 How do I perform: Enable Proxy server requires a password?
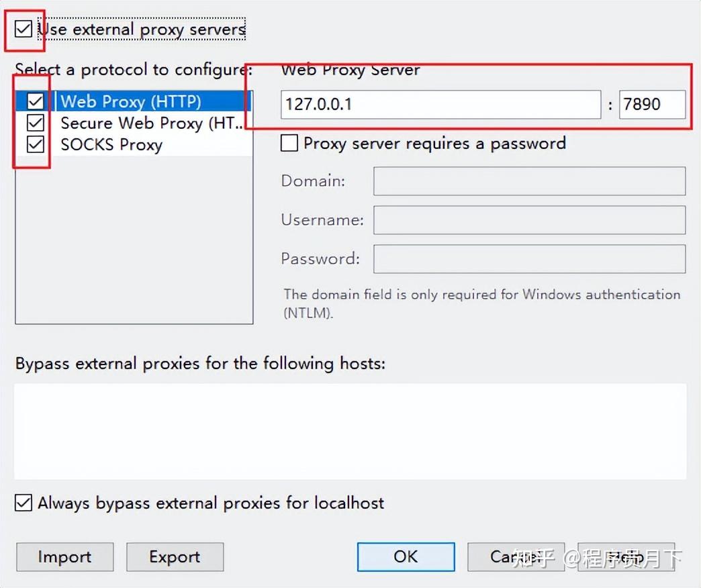[289, 143]
